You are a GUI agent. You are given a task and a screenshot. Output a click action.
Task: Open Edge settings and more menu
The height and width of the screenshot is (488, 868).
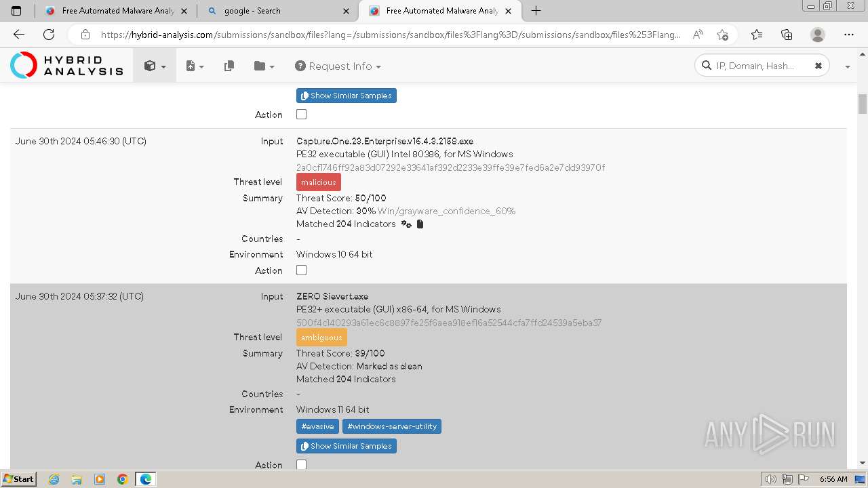point(849,35)
